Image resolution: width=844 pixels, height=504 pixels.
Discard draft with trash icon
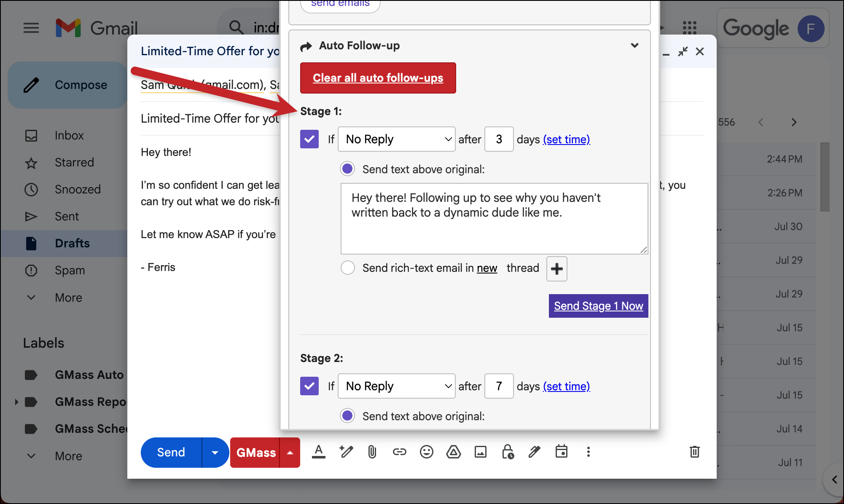[694, 452]
